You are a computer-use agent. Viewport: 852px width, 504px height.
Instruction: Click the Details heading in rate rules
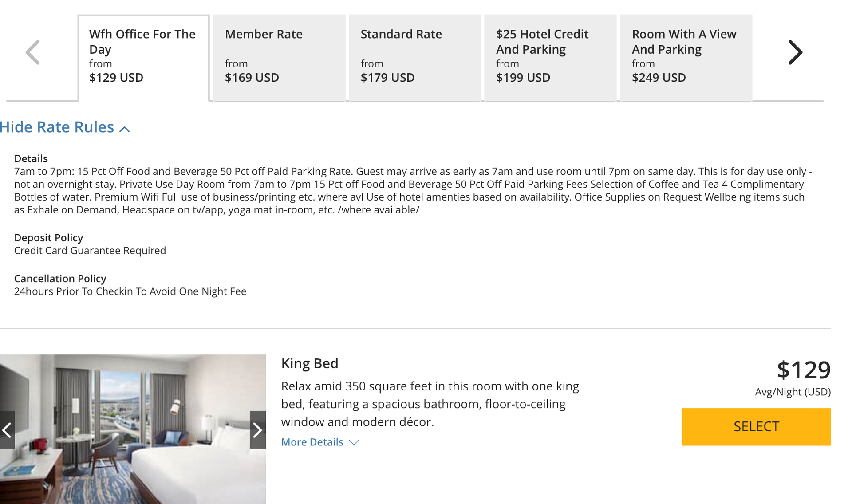point(31,159)
